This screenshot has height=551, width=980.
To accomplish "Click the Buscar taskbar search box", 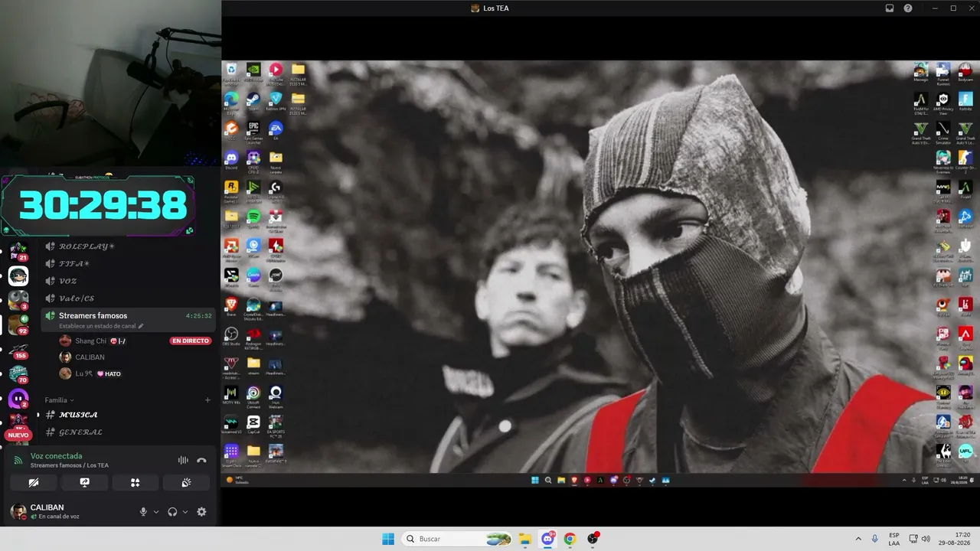I will 457,539.
